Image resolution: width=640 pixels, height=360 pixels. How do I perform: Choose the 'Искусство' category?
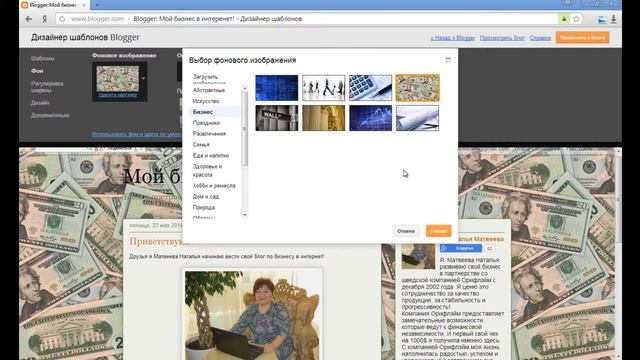click(x=206, y=101)
